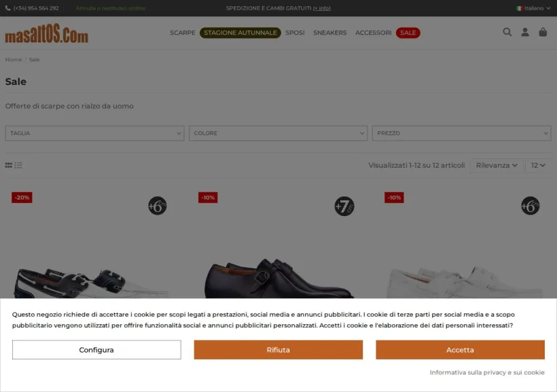Screen dimensions: 557x392
Task: Open the 12 items per page dropdown
Action: pyautogui.click(x=538, y=165)
